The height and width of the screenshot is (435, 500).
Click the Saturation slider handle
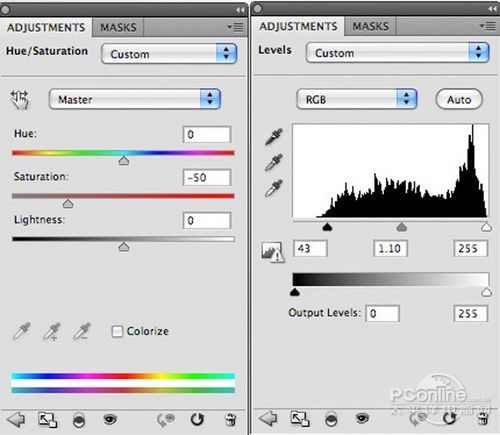point(68,204)
